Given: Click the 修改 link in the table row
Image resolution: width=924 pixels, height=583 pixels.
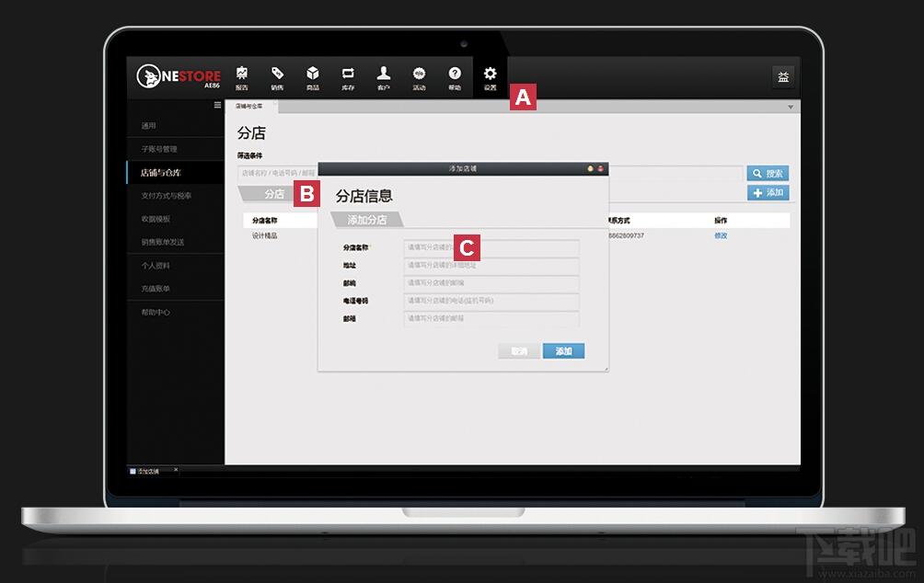Looking at the screenshot, I should (721, 235).
